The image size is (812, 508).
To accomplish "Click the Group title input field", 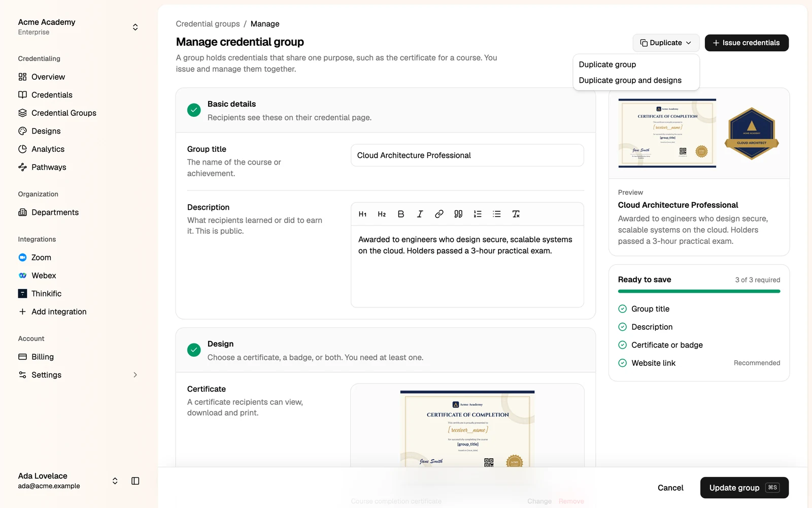I will click(467, 155).
